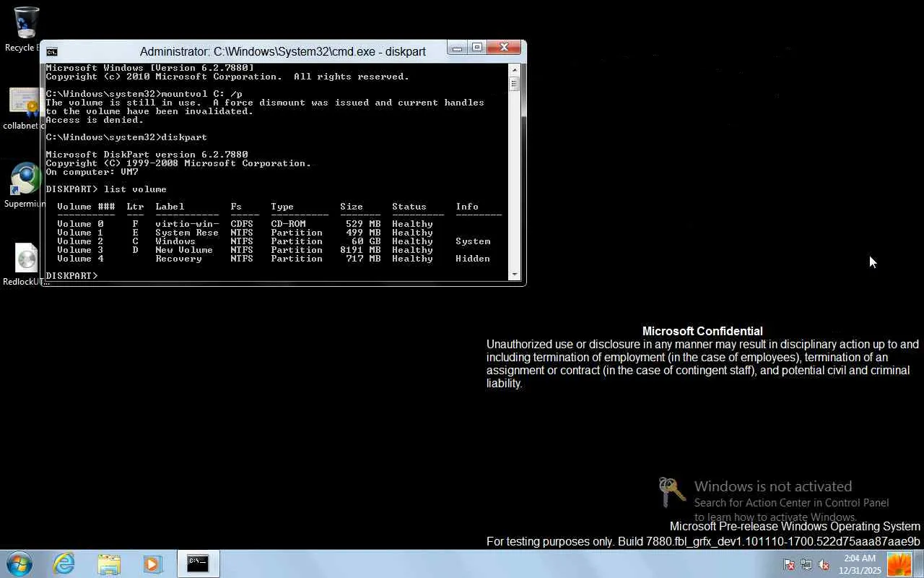Open the Windows Start menu orb
This screenshot has width=924, height=578.
[19, 564]
